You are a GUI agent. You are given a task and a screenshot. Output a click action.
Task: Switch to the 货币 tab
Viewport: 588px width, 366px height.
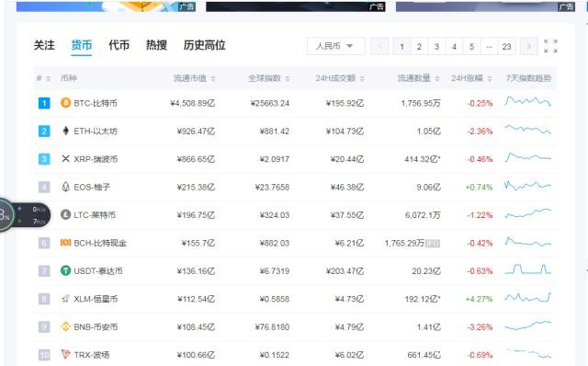coord(82,45)
